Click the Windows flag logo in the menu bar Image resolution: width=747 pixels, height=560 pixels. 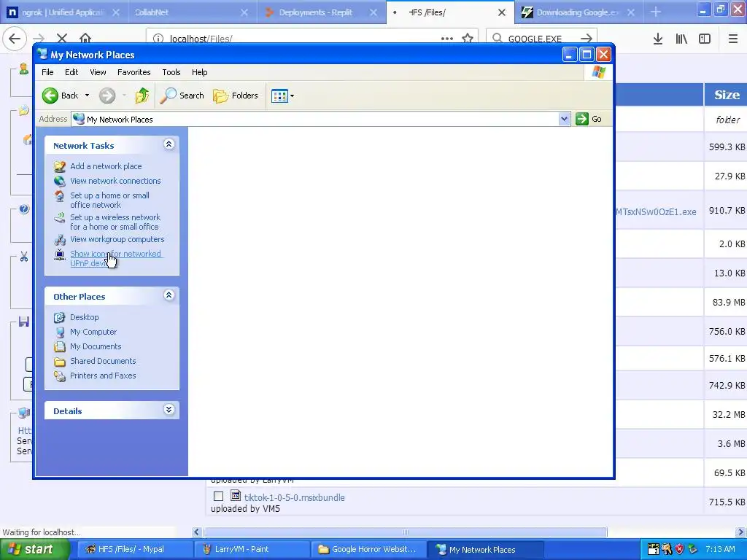[598, 72]
